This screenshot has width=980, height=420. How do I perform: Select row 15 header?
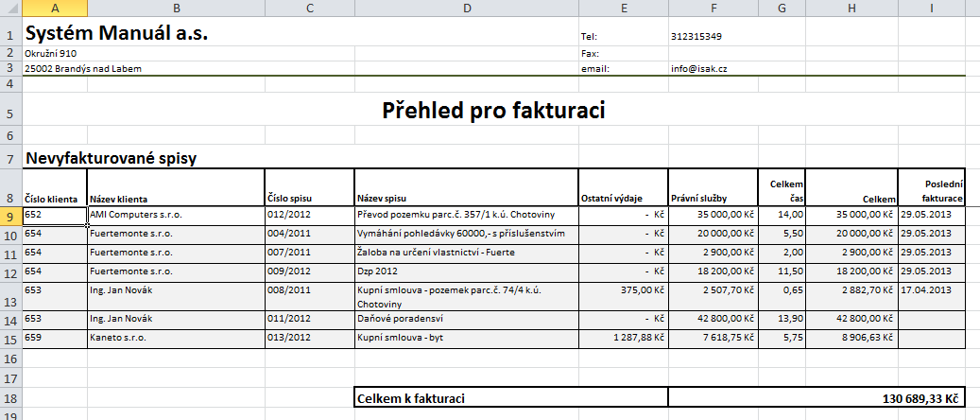[x=11, y=340]
